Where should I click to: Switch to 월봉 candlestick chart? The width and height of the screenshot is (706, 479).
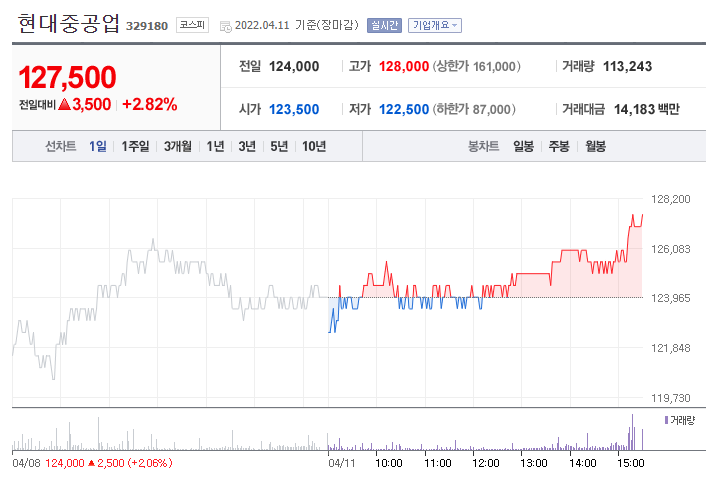coord(595,146)
